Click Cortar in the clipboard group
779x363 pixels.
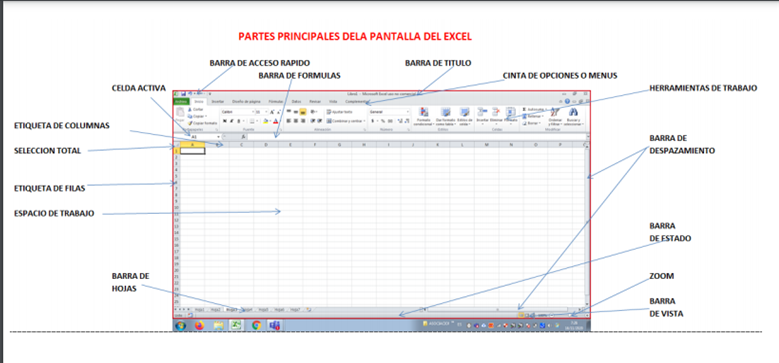pos(194,109)
